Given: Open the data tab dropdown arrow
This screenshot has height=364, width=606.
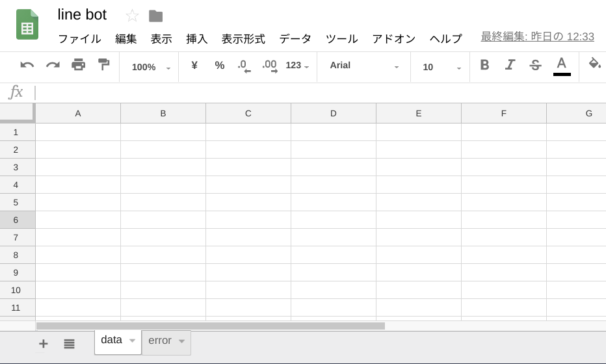Looking at the screenshot, I should 132,341.
